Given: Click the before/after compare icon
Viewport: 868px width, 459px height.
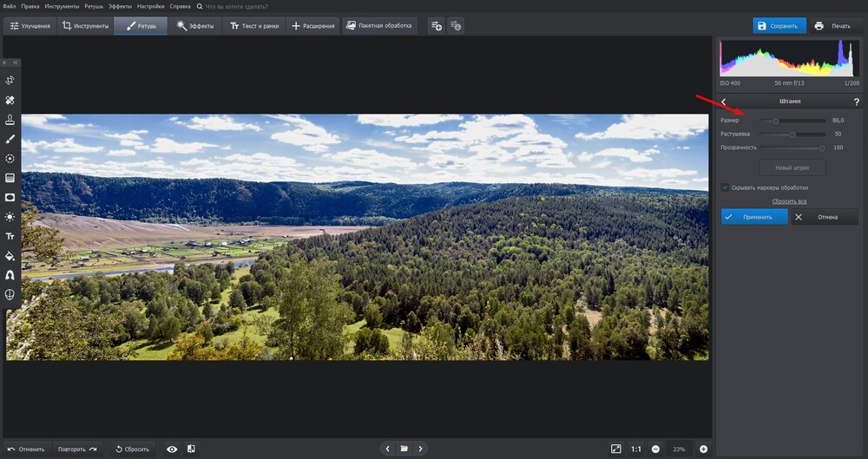Looking at the screenshot, I should (x=191, y=449).
